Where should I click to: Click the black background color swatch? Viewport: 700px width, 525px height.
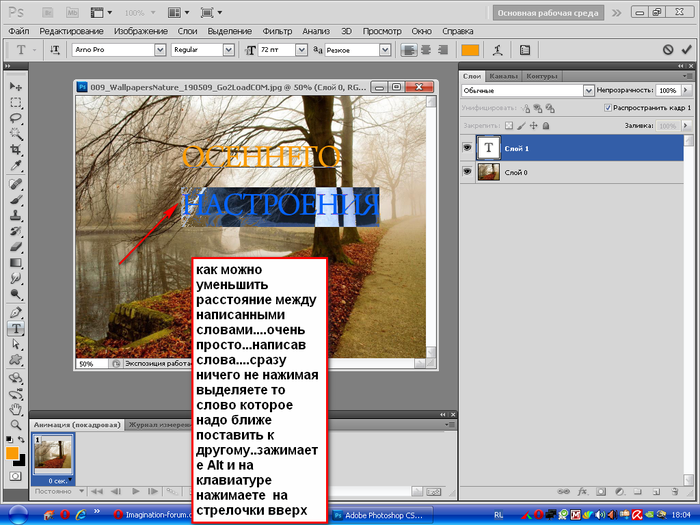click(21, 461)
